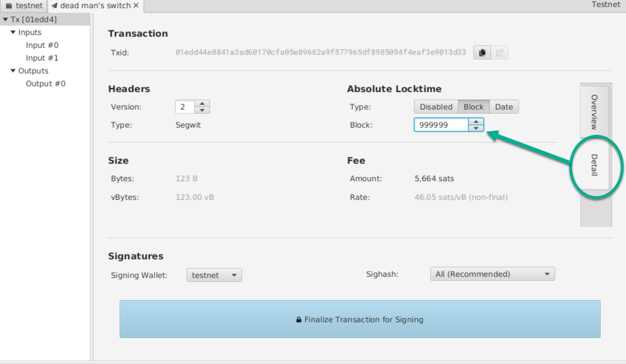The height and width of the screenshot is (364, 626).
Task: Copy the transaction ID to clipboard
Action: coord(482,52)
